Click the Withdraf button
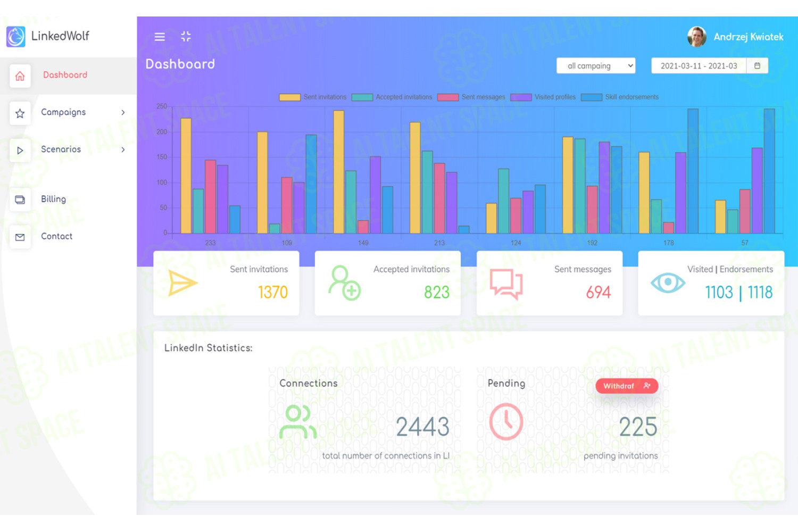 coord(627,386)
